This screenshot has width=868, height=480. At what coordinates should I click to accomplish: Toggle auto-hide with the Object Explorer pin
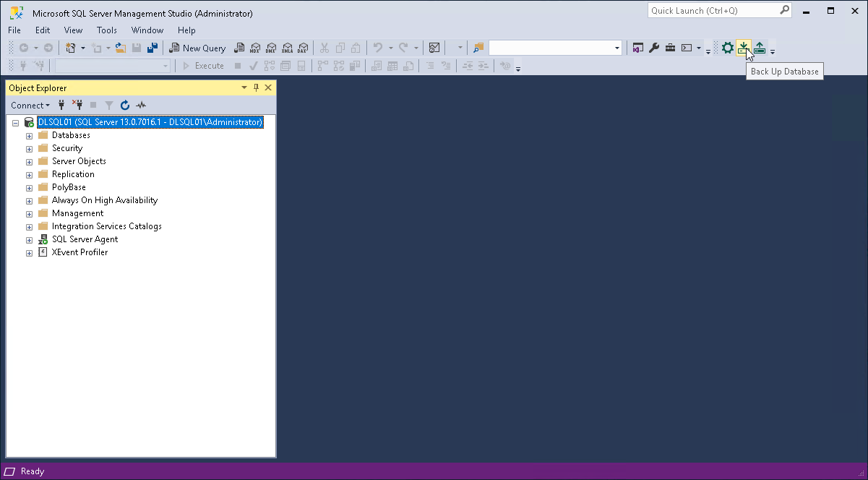(x=256, y=87)
